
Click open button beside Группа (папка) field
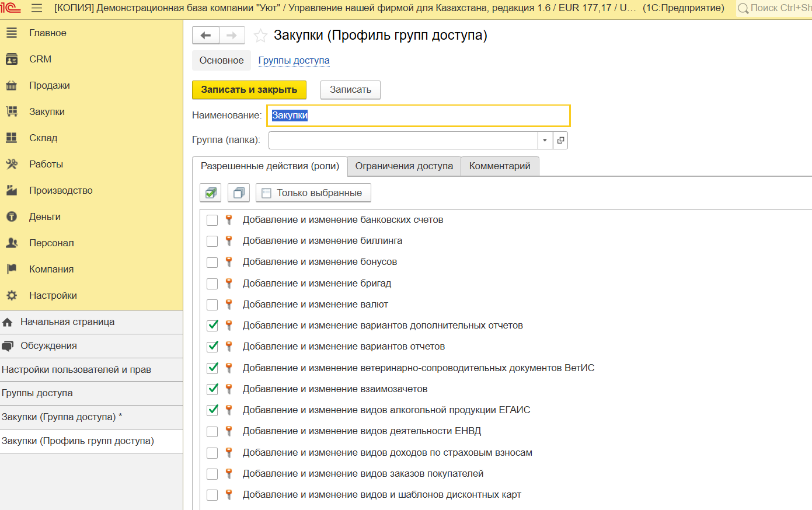[x=560, y=140]
